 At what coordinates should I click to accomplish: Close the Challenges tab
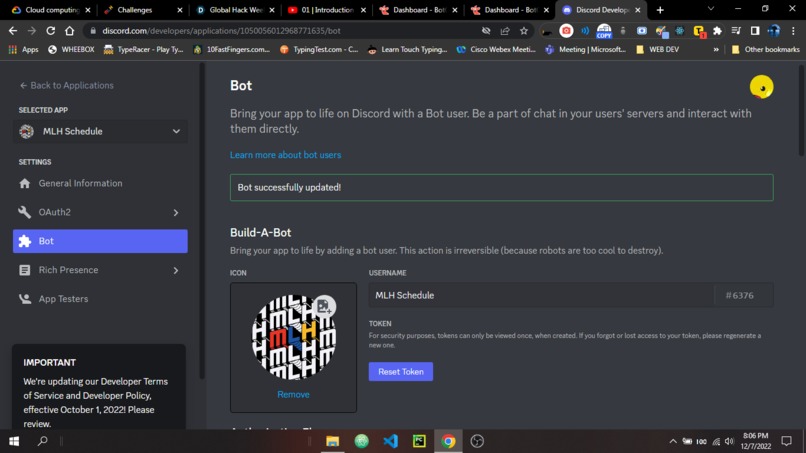tap(180, 10)
